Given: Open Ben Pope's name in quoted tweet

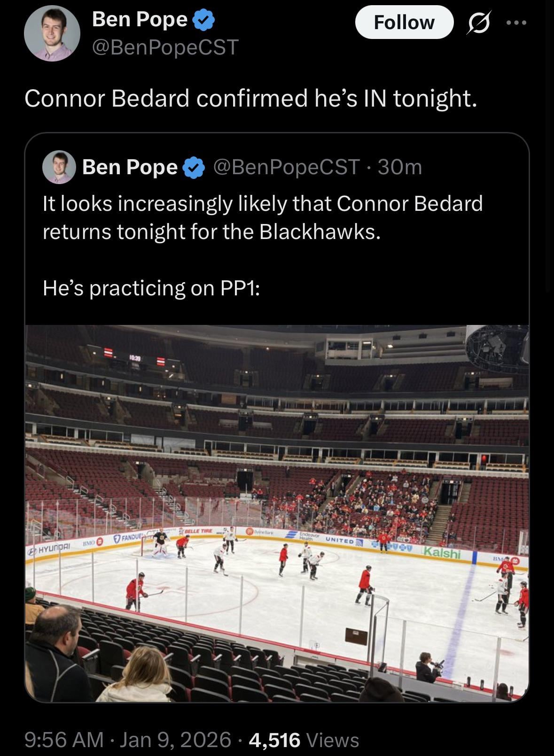Looking at the screenshot, I should [130, 167].
